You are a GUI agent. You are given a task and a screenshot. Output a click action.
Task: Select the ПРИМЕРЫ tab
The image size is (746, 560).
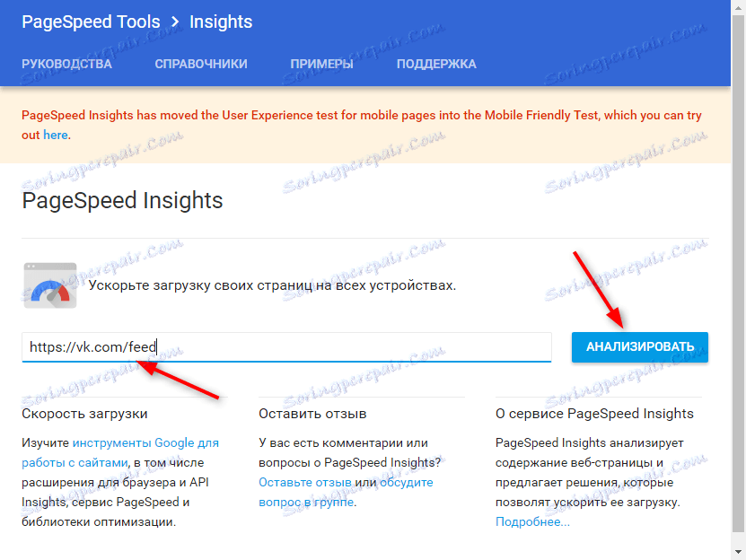coord(321,64)
